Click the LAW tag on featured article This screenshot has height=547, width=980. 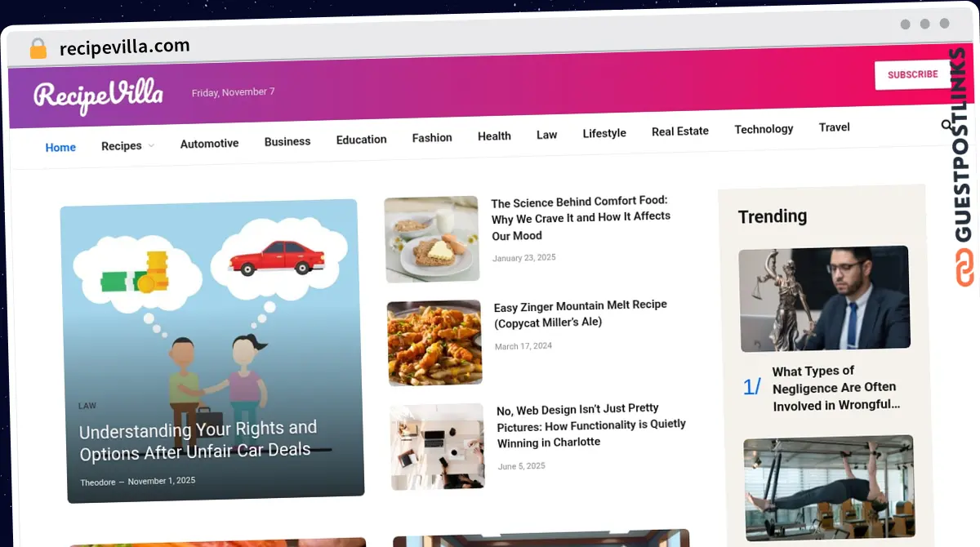pyautogui.click(x=87, y=406)
